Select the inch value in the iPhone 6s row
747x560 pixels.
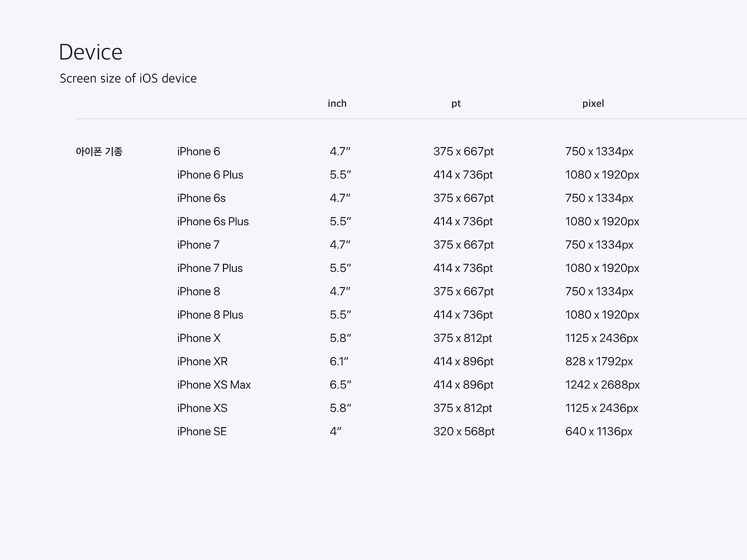[x=340, y=198]
